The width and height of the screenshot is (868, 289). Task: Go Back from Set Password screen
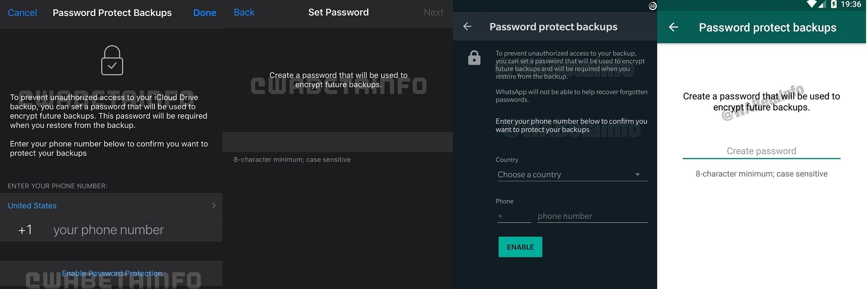coord(244,13)
